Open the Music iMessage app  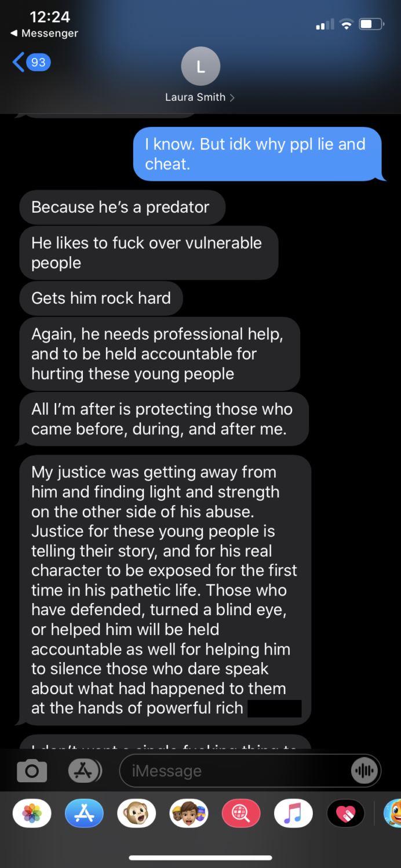pos(293,813)
